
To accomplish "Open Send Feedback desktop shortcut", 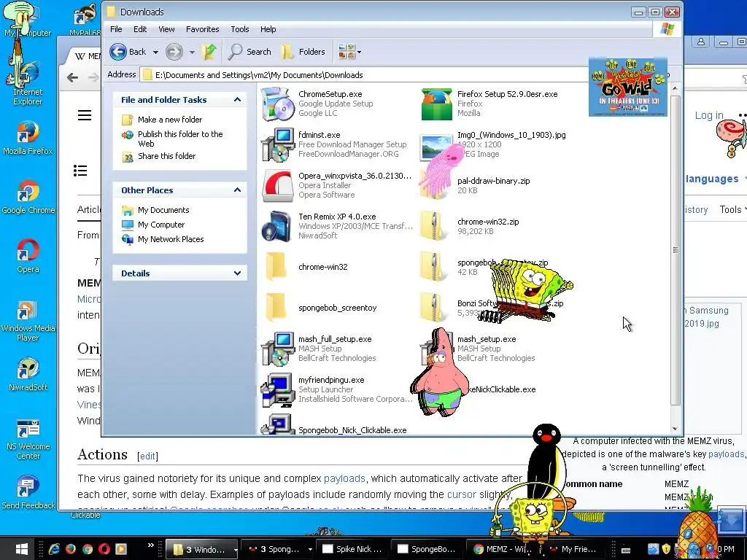I will tap(28, 492).
